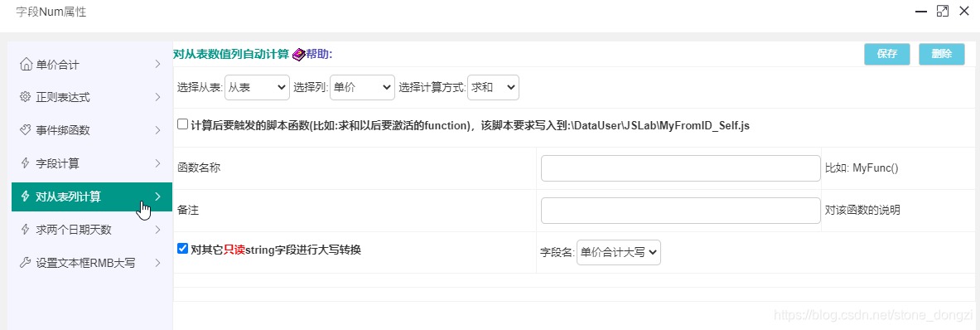Click the lightning icon beside 对从表列计算
Image resolution: width=980 pixels, height=330 pixels.
point(26,197)
